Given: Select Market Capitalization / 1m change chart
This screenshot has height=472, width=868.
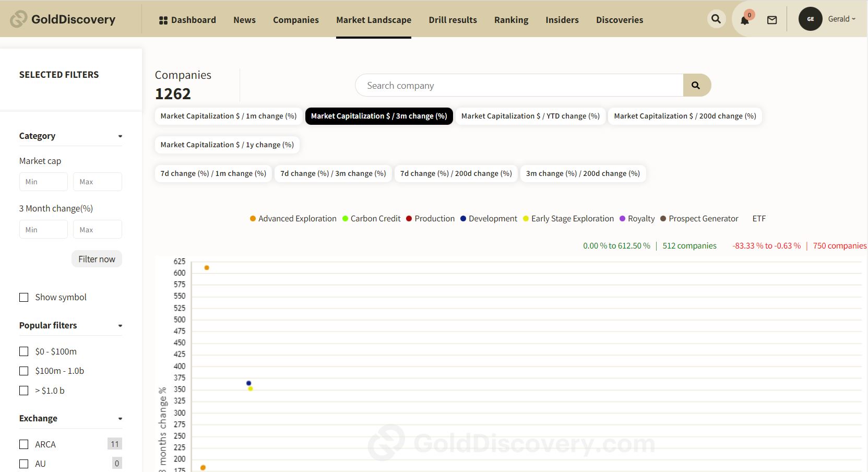Looking at the screenshot, I should pos(229,116).
